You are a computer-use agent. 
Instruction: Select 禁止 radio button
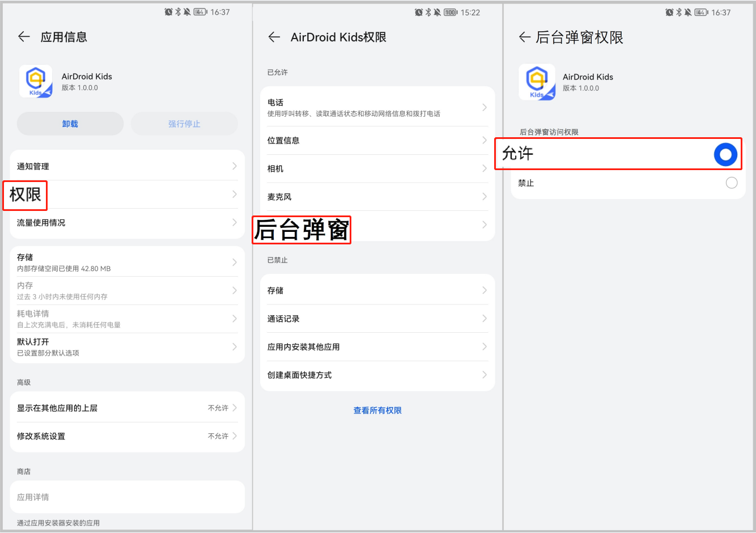(732, 183)
